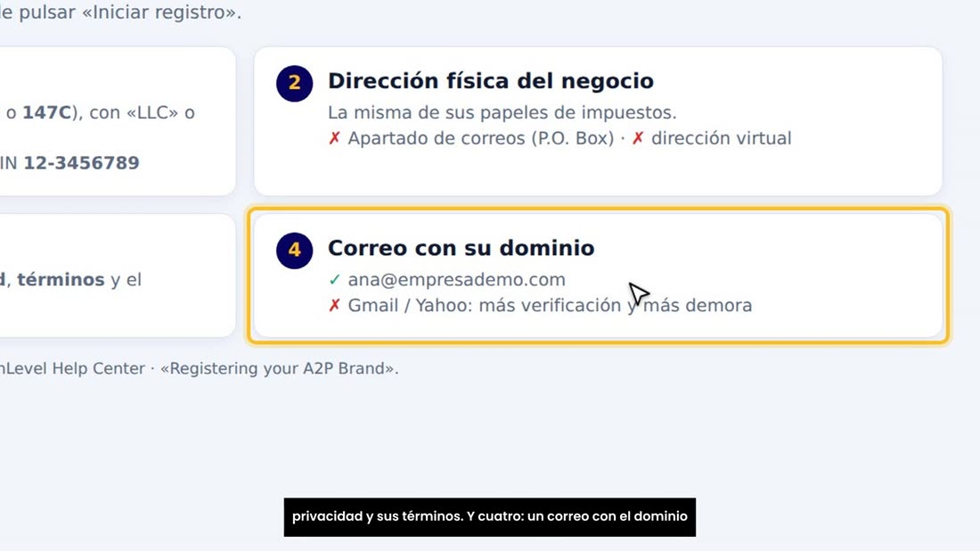Click the number 4 step badge
The image size is (980, 551).
(x=294, y=251)
